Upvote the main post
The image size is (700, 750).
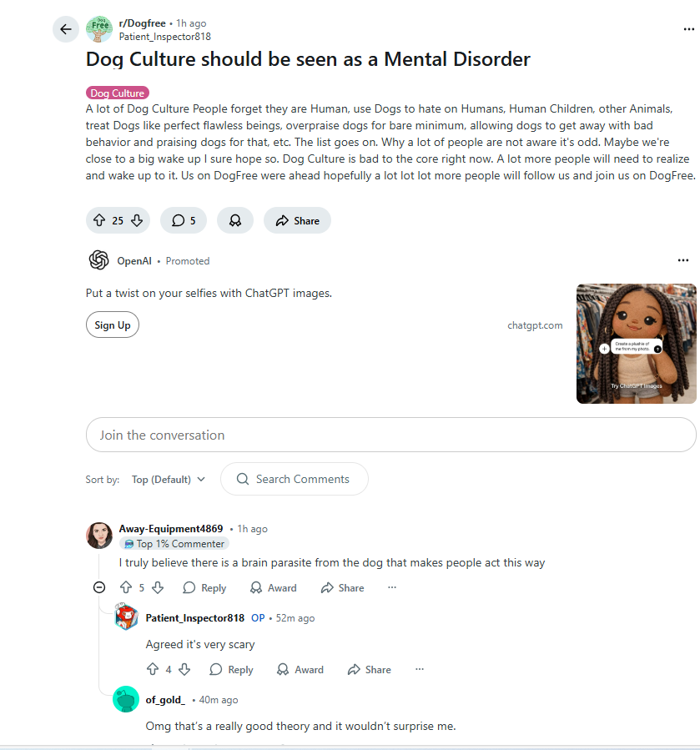pyautogui.click(x=99, y=220)
